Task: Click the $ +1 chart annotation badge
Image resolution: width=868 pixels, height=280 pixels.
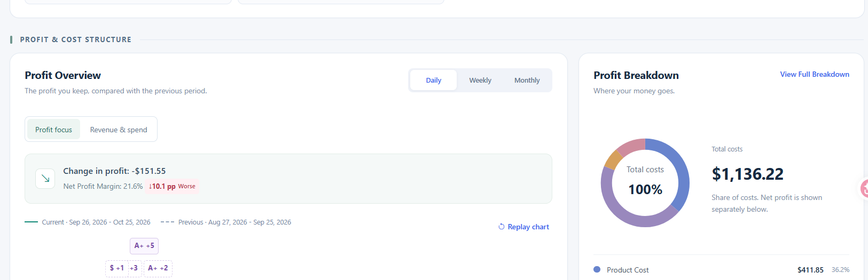Action: coord(116,268)
